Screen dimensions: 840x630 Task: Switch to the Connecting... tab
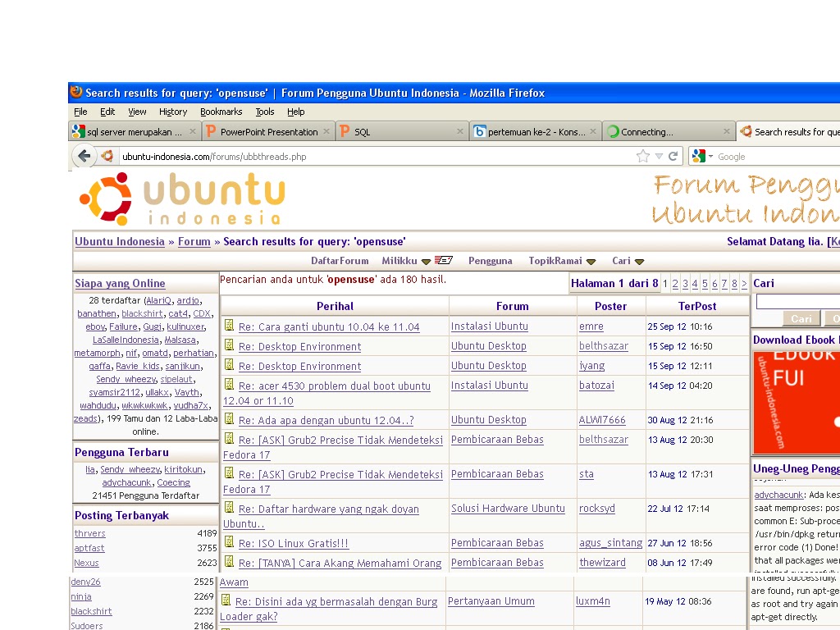point(669,132)
